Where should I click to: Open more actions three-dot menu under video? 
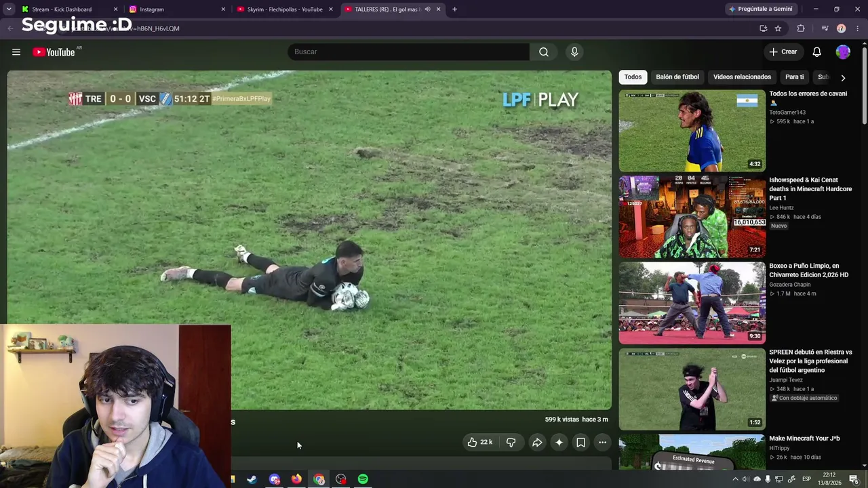(x=602, y=443)
